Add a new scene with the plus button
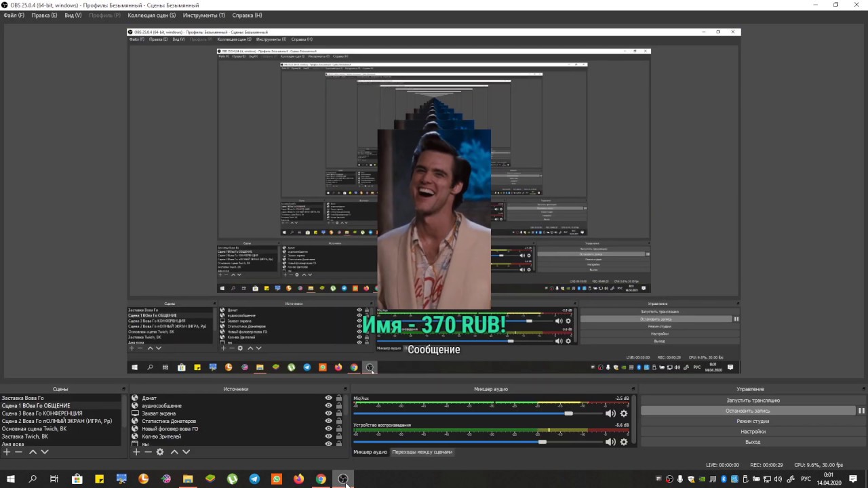 (x=6, y=452)
